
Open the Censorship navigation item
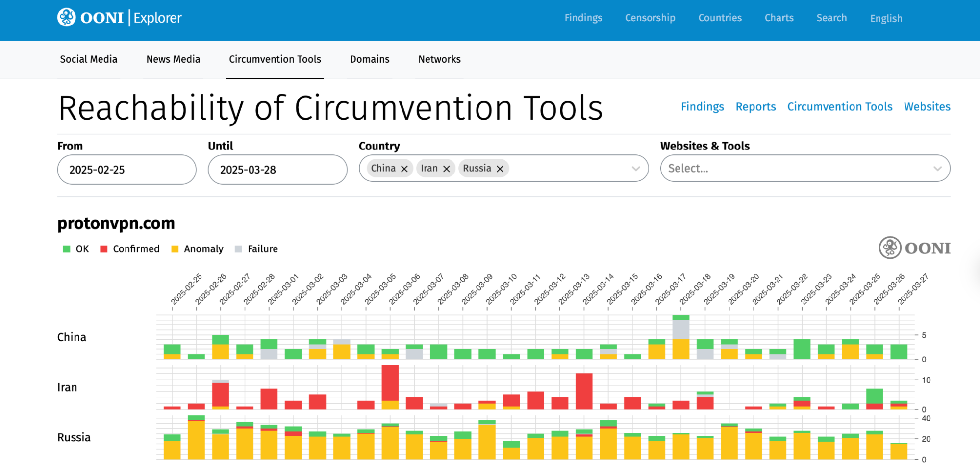pyautogui.click(x=650, y=18)
